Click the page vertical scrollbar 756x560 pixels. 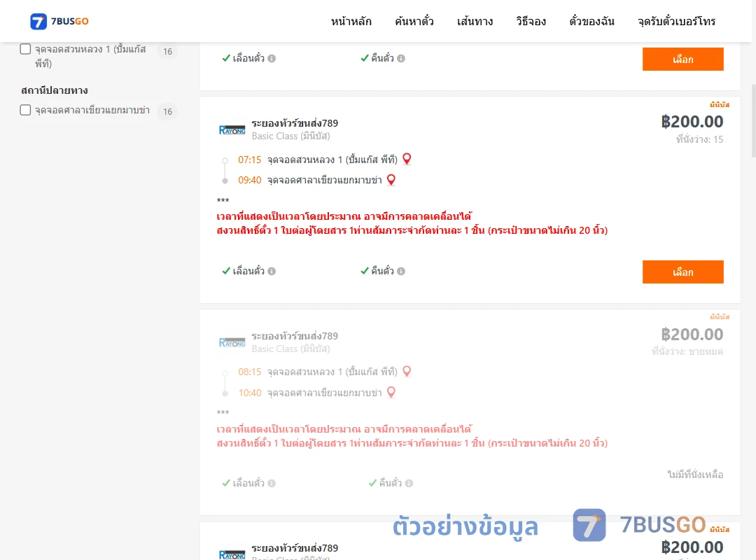pos(754,120)
